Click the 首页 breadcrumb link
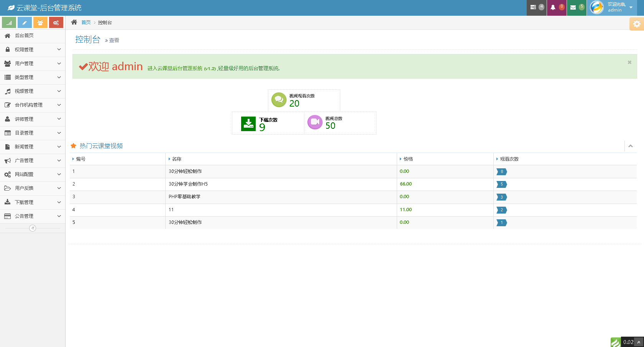 [x=86, y=23]
